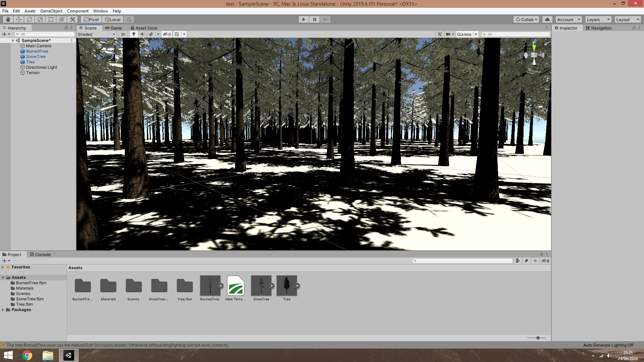Click the favorites star in Project toolbar
Viewport: 644px width, 362px height.
(x=535, y=261)
